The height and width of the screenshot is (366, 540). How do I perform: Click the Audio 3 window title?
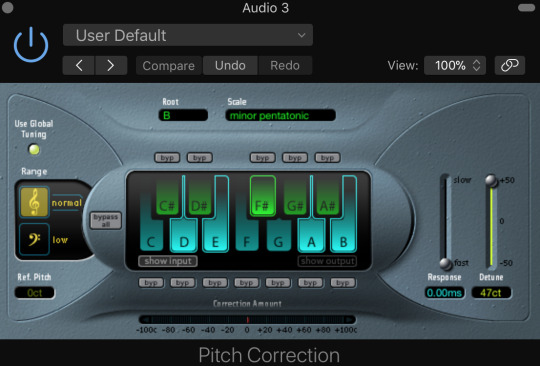click(266, 8)
